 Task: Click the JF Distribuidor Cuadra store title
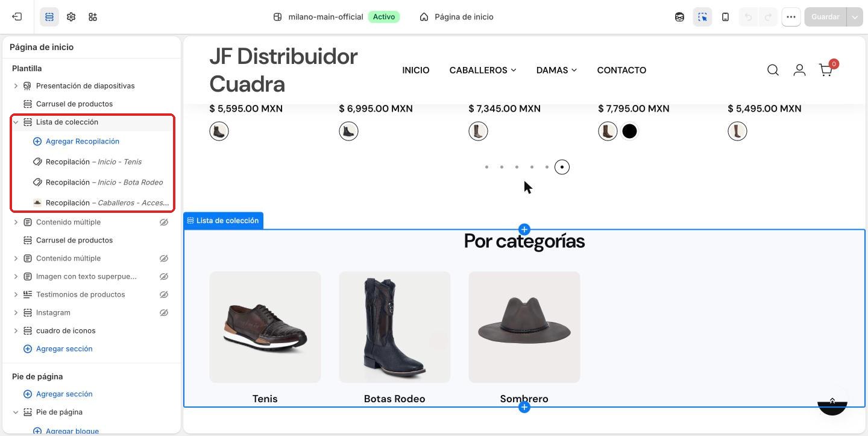pos(283,70)
